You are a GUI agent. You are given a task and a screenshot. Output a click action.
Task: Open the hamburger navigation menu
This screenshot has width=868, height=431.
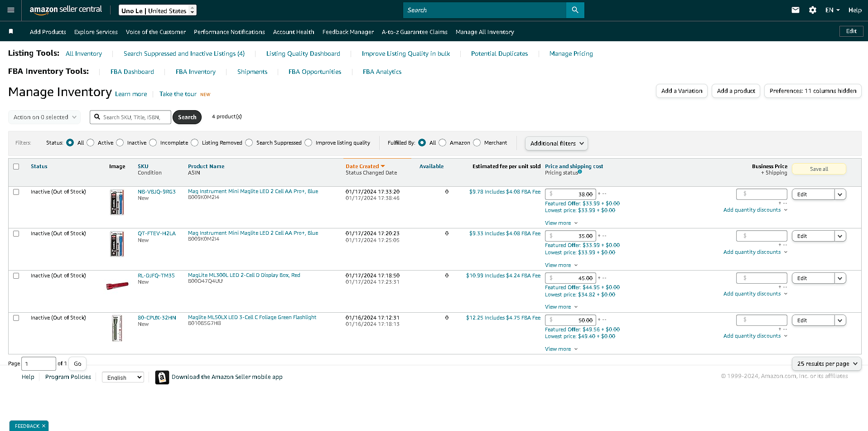pyautogui.click(x=11, y=10)
